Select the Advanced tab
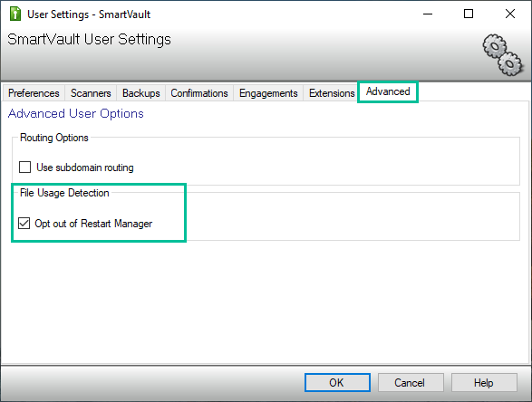This screenshot has height=402, width=532. click(388, 91)
